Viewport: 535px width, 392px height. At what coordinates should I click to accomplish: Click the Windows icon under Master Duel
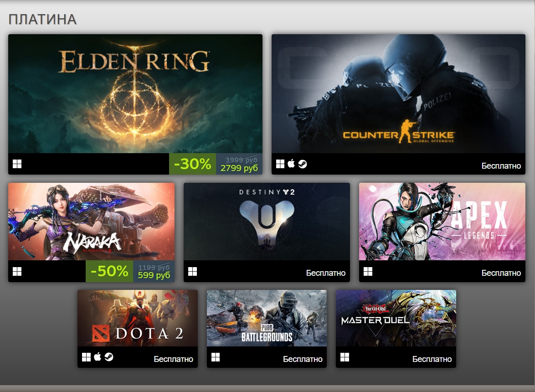(x=345, y=357)
